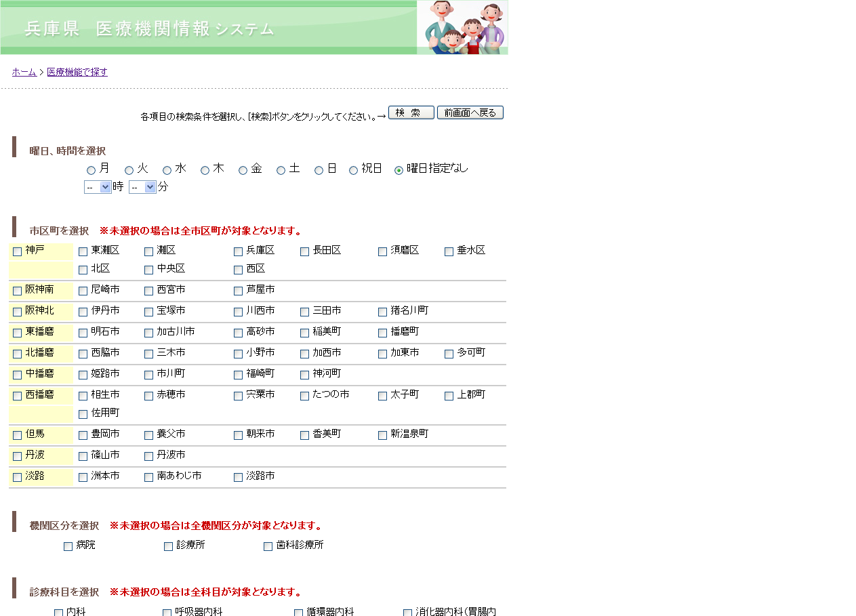Viewport: 856px width, 616px height.
Task: Check the 東播磨 region checkbox
Action: pos(18,333)
